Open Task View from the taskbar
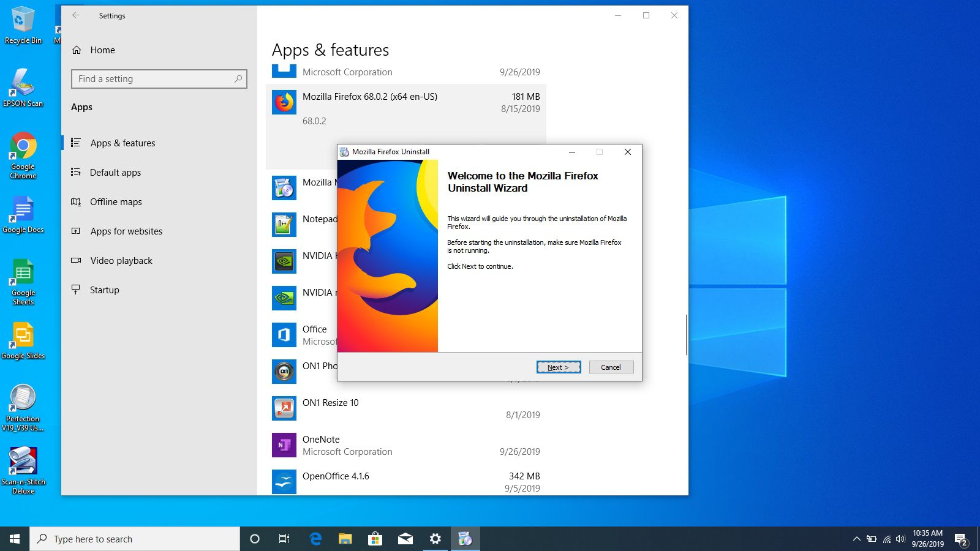The height and width of the screenshot is (551, 980). tap(284, 539)
